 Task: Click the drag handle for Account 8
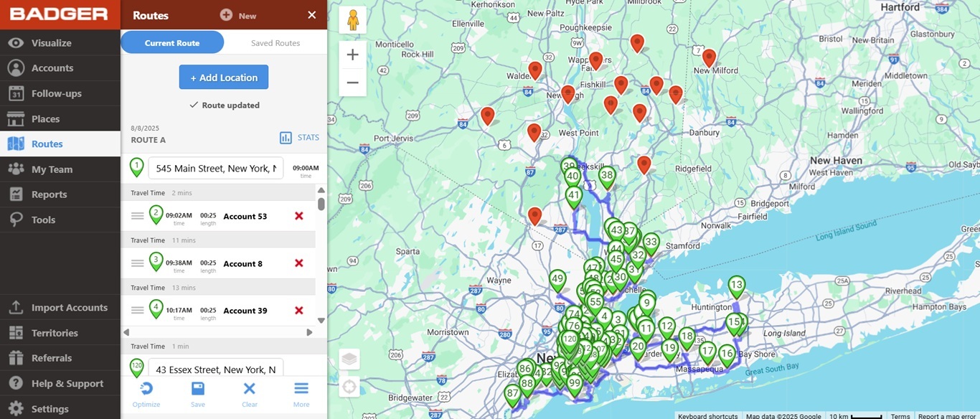137,263
